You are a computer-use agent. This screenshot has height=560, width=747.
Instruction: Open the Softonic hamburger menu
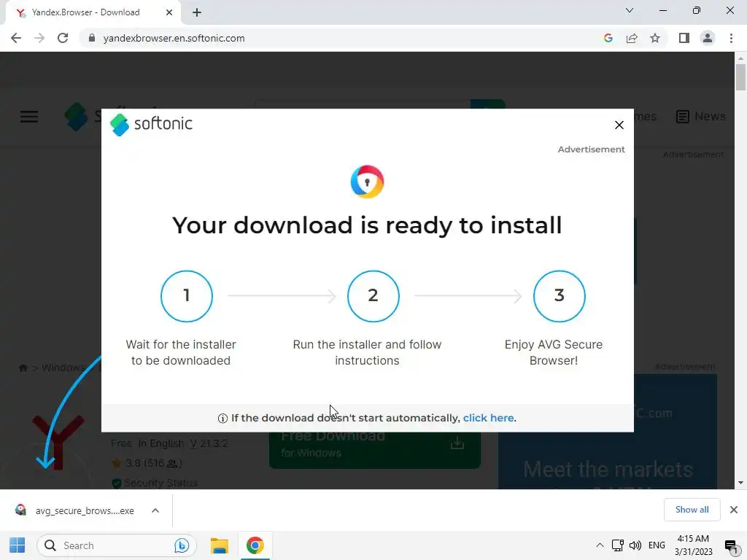29,117
